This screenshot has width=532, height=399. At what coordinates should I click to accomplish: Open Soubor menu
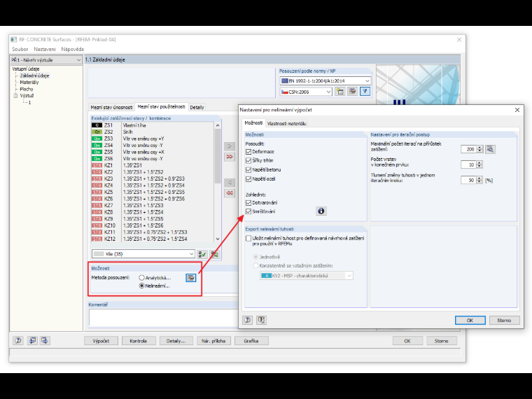20,49
